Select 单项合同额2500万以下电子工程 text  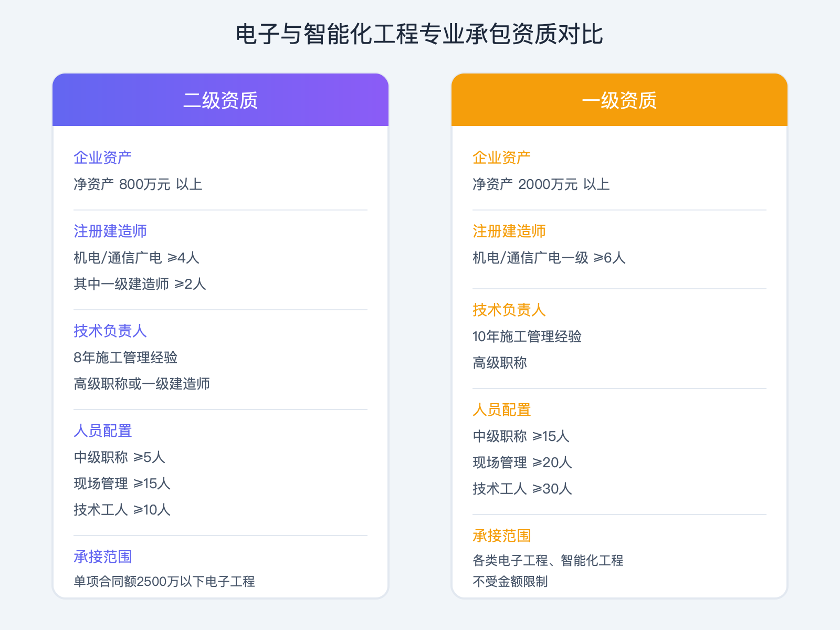point(166,582)
